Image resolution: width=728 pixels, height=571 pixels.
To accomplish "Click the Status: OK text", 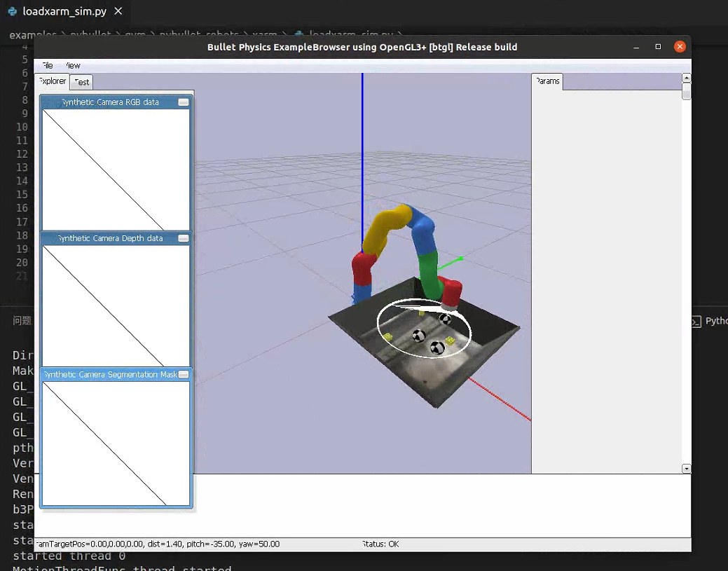I will point(380,544).
